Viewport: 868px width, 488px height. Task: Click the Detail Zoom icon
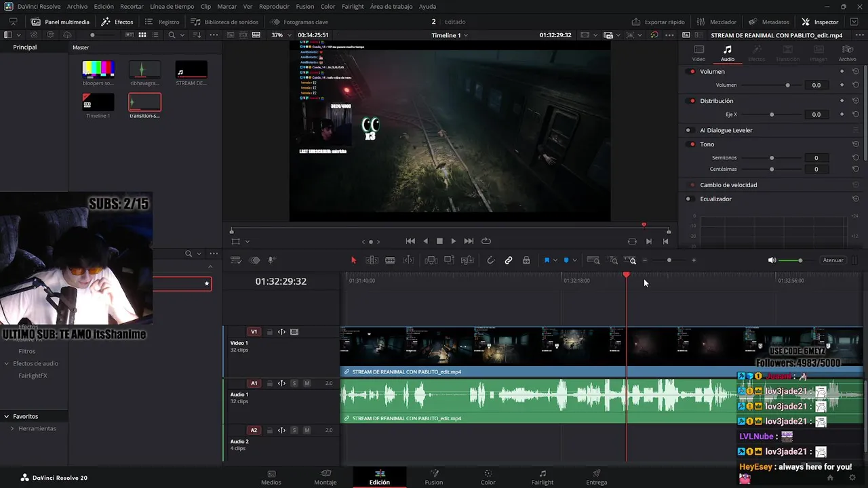coord(613,260)
